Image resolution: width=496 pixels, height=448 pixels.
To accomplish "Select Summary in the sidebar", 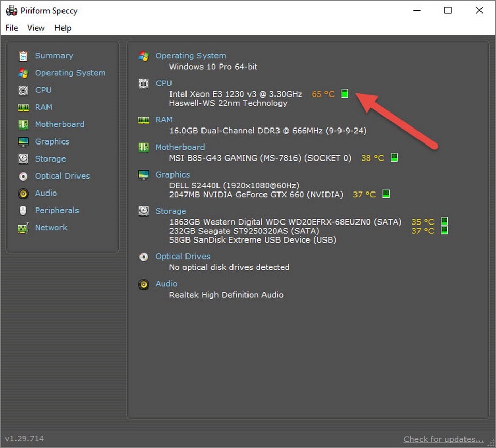I will 54,56.
